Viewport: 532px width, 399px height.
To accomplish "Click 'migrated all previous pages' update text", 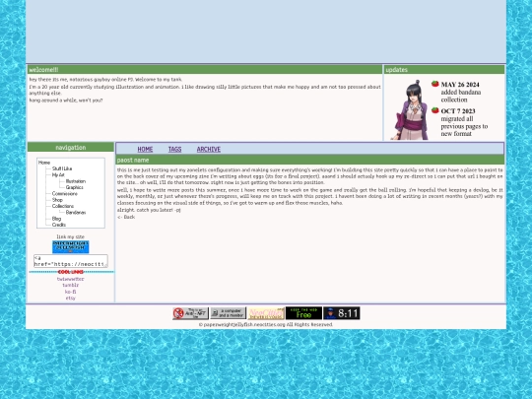I will 464,126.
